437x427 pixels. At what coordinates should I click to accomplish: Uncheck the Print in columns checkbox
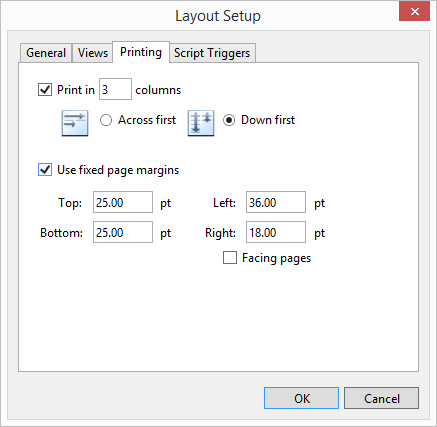coord(45,90)
